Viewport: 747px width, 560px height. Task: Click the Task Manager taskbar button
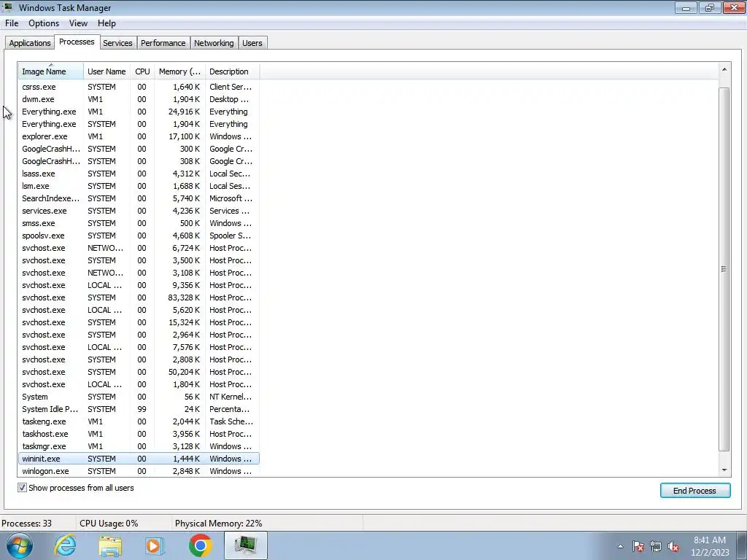click(245, 545)
